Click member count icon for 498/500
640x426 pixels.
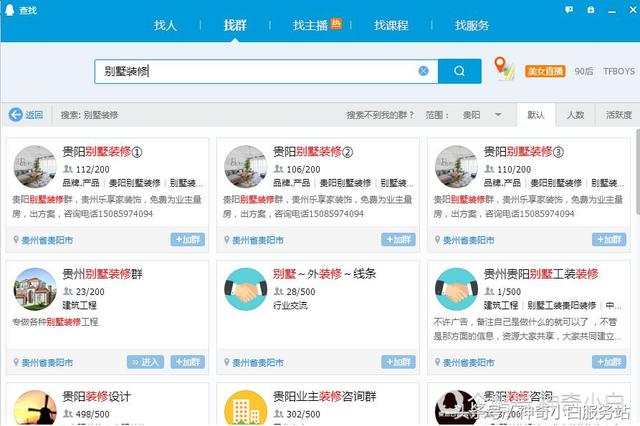[68, 414]
